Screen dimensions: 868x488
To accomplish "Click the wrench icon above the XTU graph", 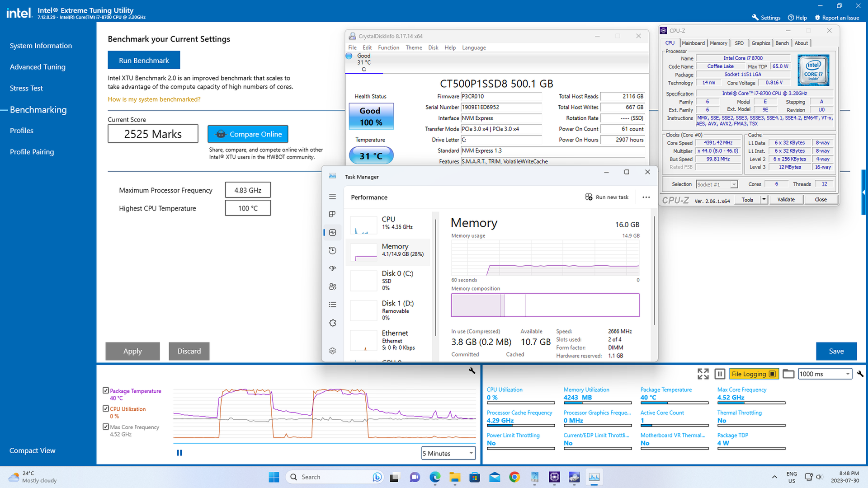I will tap(472, 371).
